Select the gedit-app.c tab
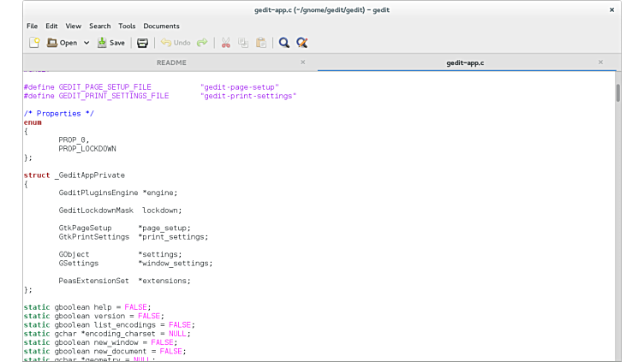The height and width of the screenshot is (362, 644). coord(465,62)
